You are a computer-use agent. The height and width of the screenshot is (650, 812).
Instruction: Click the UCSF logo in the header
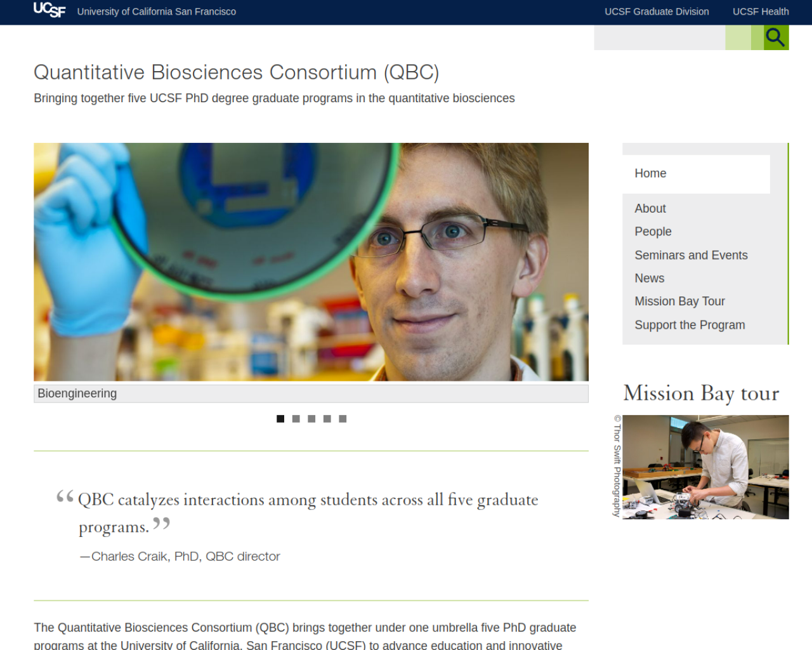(x=49, y=10)
